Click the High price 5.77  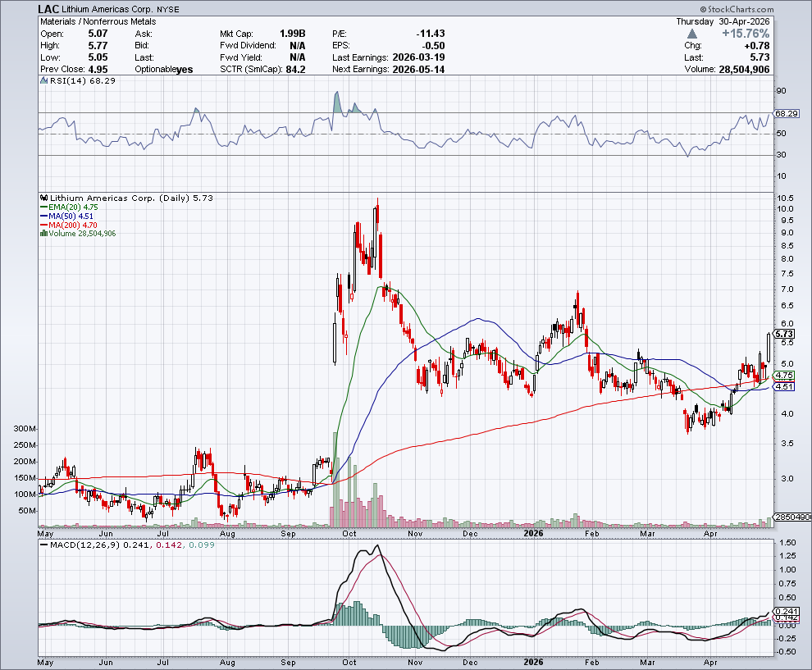[98, 46]
